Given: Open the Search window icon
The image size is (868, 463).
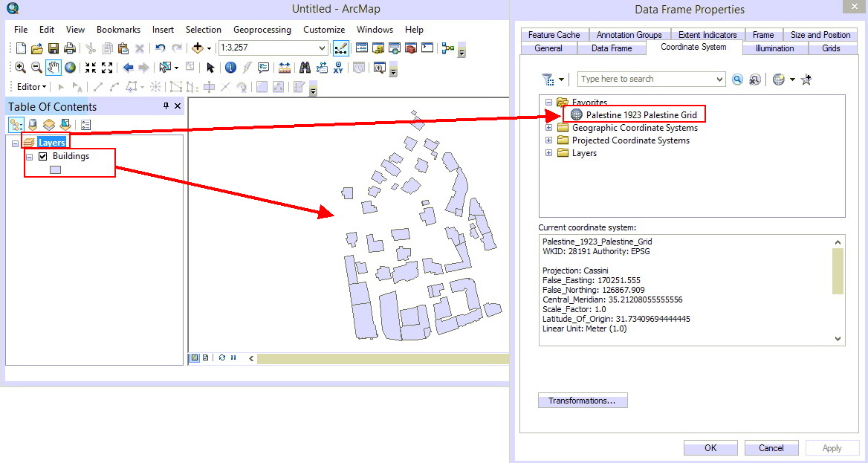Looking at the screenshot, I should coord(395,48).
